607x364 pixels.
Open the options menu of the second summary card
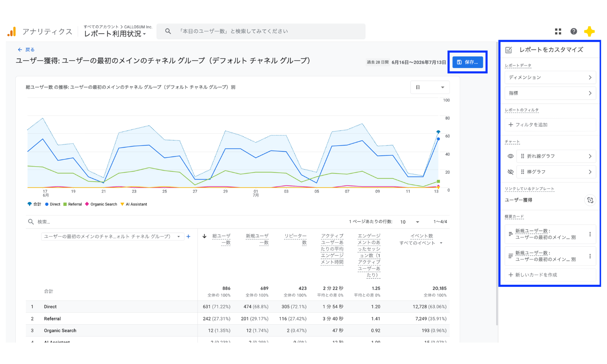coord(590,256)
